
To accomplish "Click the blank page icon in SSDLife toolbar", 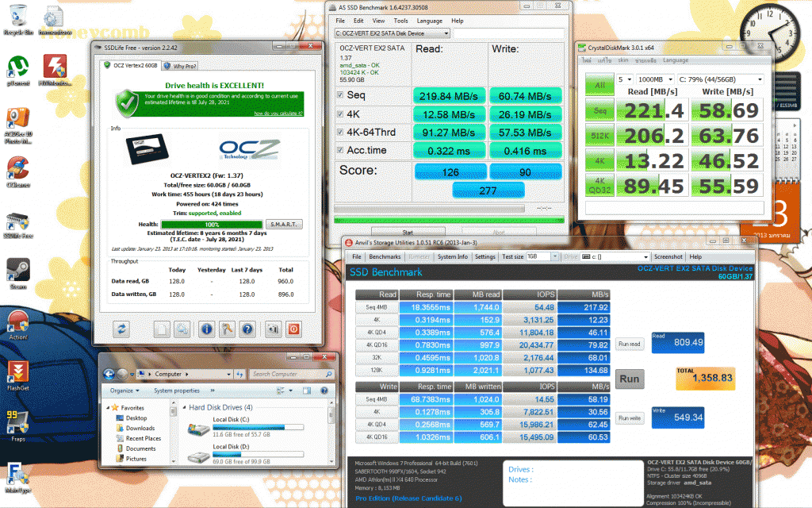I will point(162,329).
